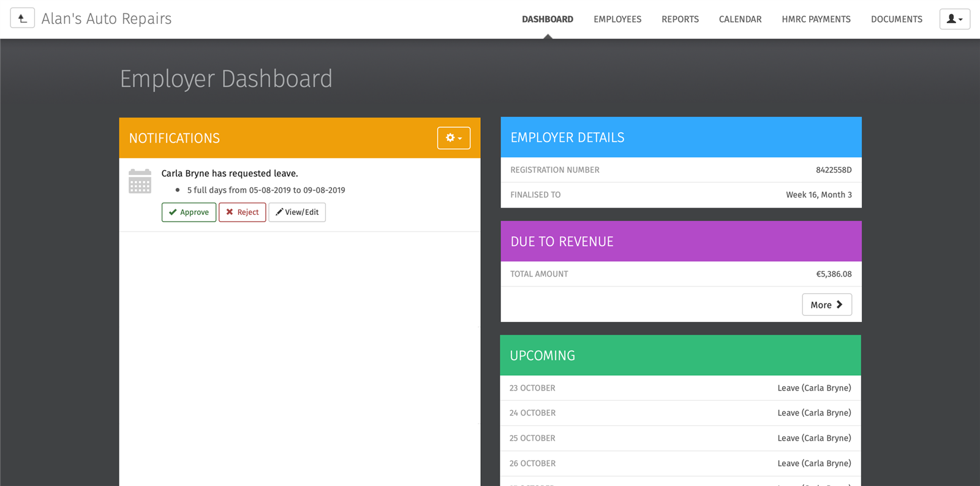The image size is (980, 486).
Task: Reject Carla Bryne's leave request
Action: point(242,212)
